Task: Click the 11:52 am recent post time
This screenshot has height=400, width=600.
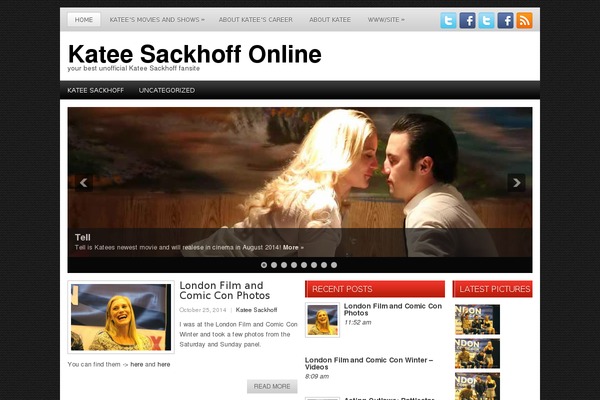Action: click(357, 323)
